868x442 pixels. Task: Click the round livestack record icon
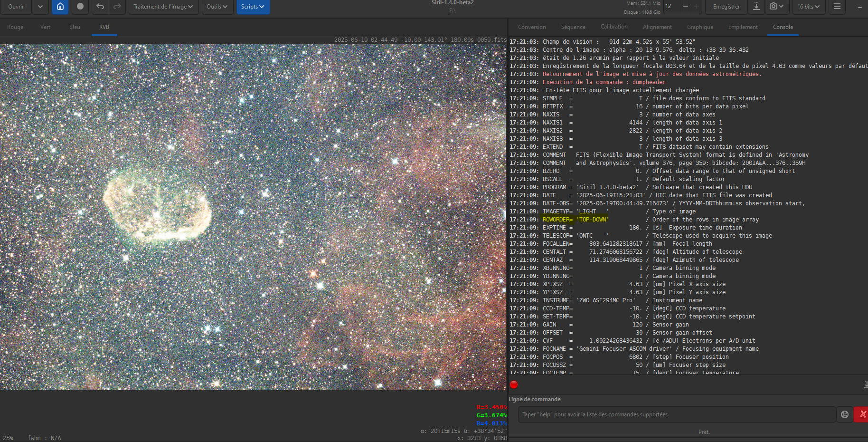(80, 7)
